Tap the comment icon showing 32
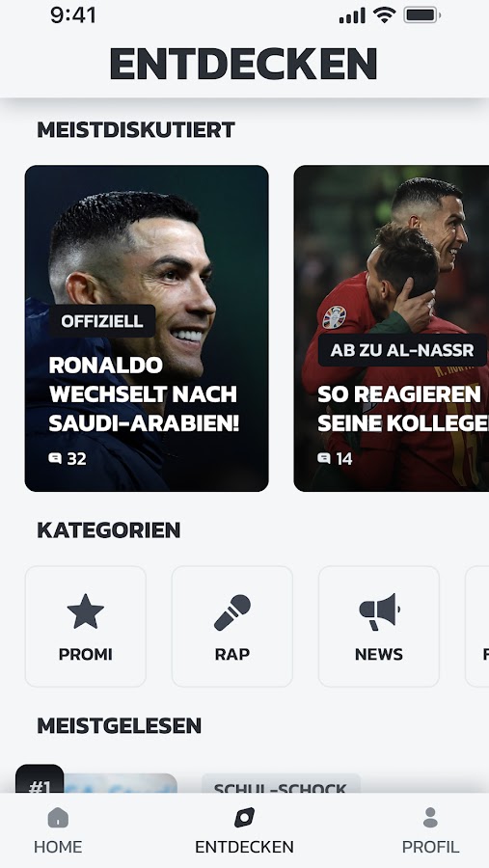 pyautogui.click(x=55, y=458)
